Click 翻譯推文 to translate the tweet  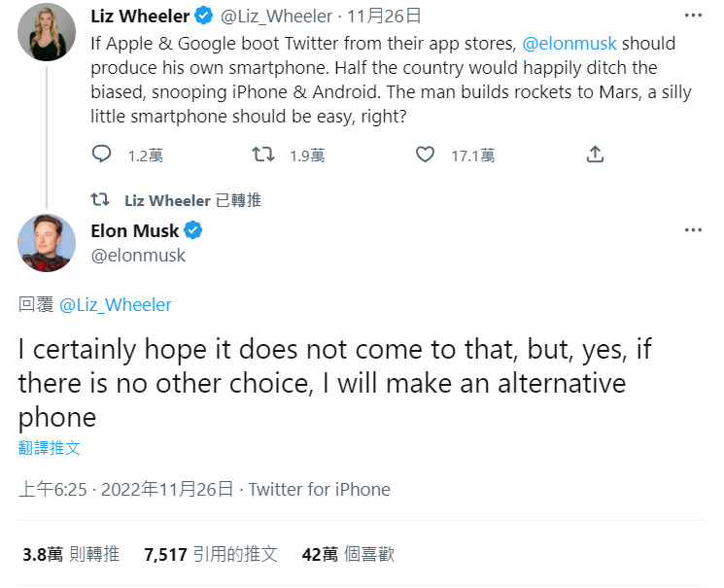(49, 448)
